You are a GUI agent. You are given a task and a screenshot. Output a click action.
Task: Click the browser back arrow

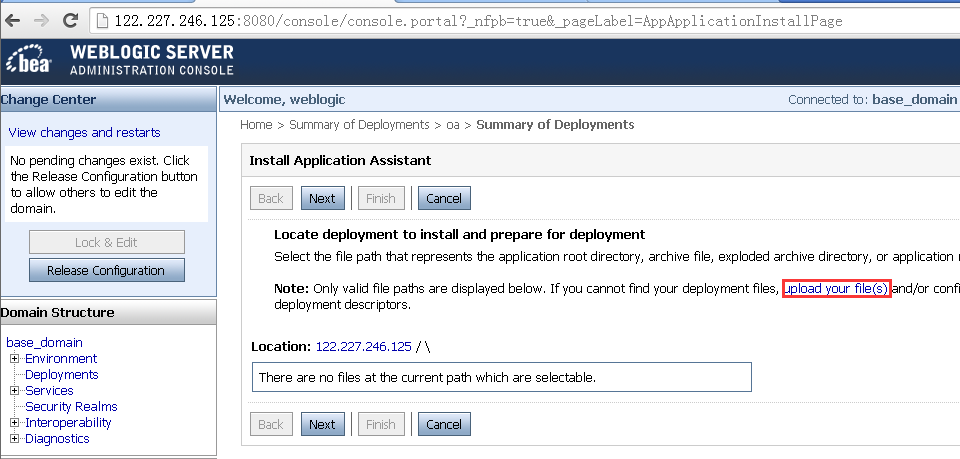click(x=12, y=21)
